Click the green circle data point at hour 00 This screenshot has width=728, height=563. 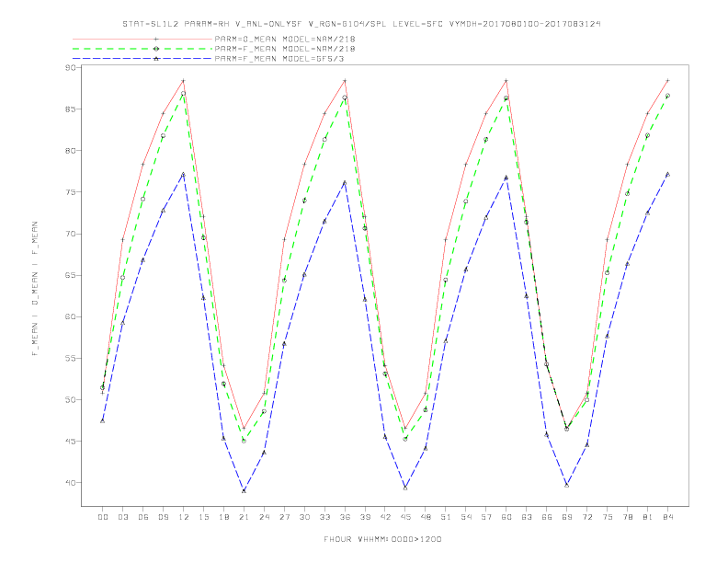coord(102,387)
